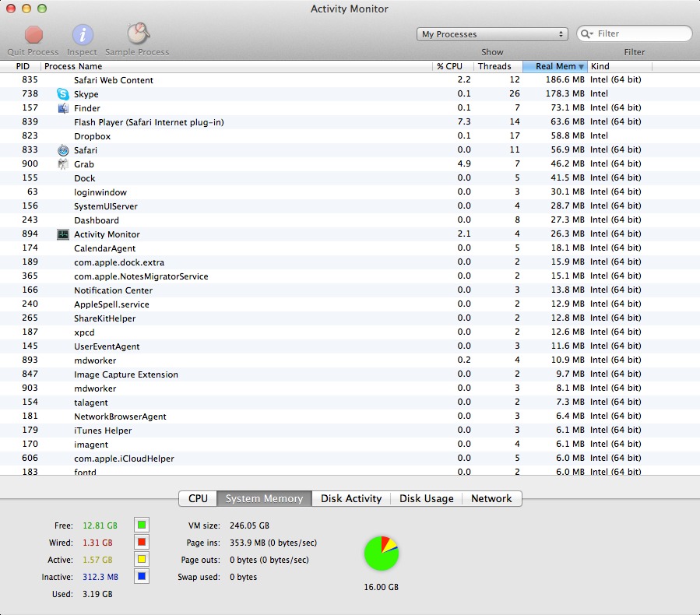Click the Inspect info icon
This screenshot has width=700, height=615.
83,35
